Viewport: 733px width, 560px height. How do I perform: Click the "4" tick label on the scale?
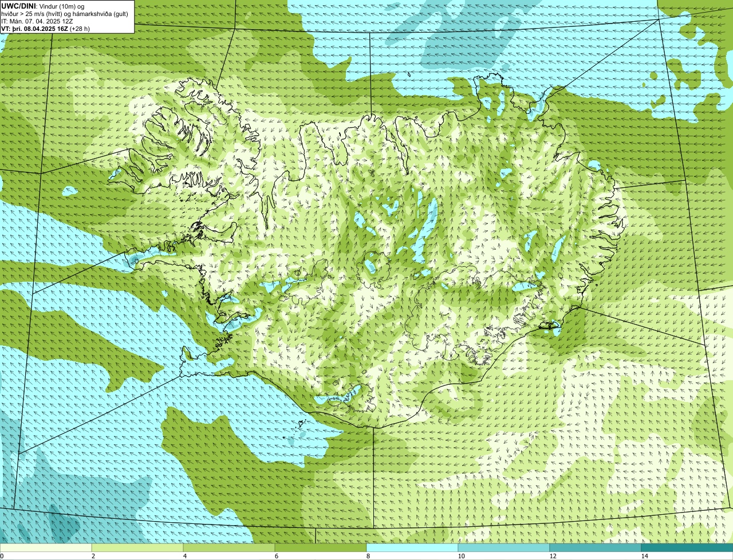[184, 556]
